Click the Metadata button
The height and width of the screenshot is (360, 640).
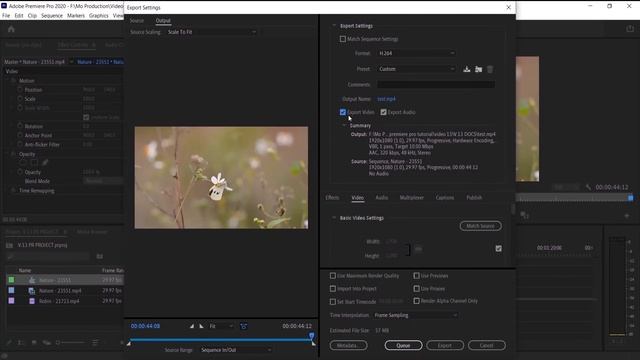tap(349, 345)
